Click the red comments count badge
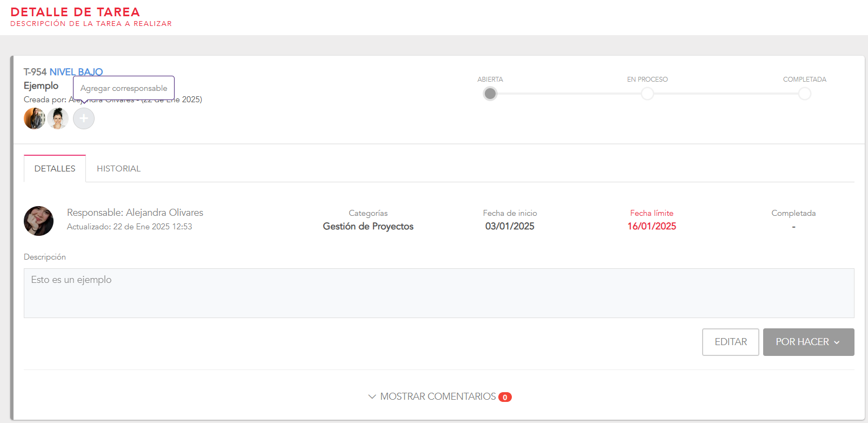The width and height of the screenshot is (868, 423). point(505,397)
